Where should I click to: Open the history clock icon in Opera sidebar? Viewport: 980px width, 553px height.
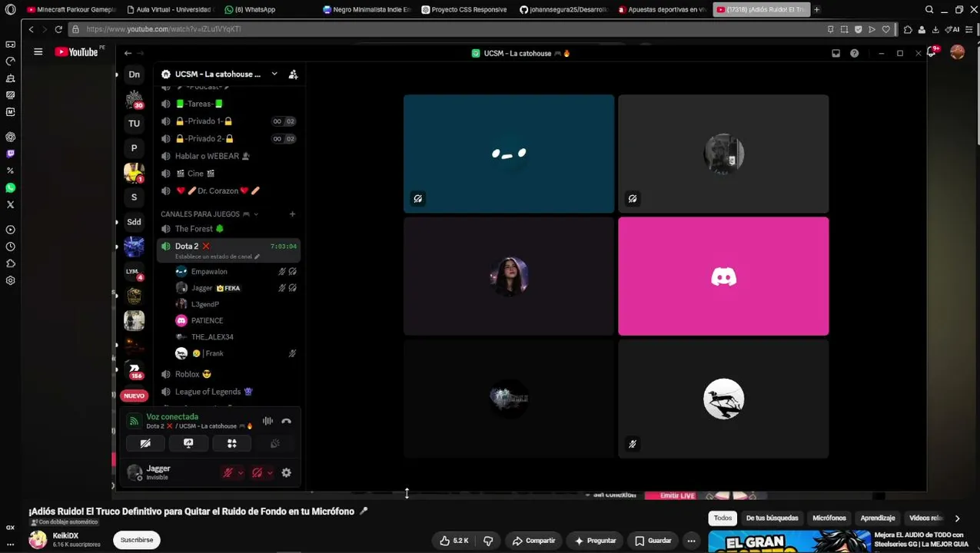pyautogui.click(x=10, y=247)
